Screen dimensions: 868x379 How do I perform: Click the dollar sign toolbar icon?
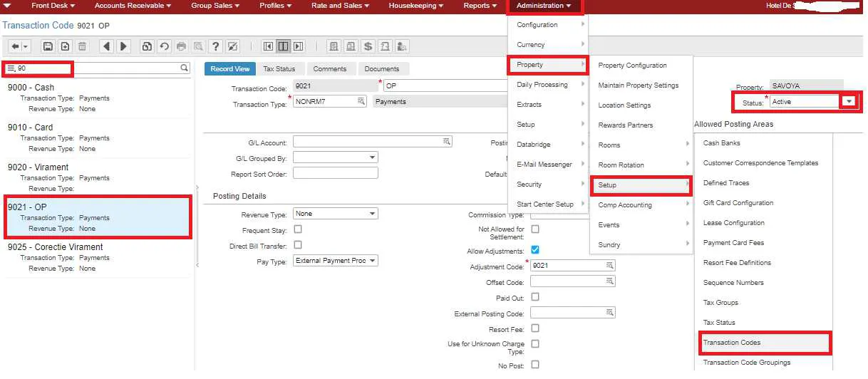click(x=368, y=46)
